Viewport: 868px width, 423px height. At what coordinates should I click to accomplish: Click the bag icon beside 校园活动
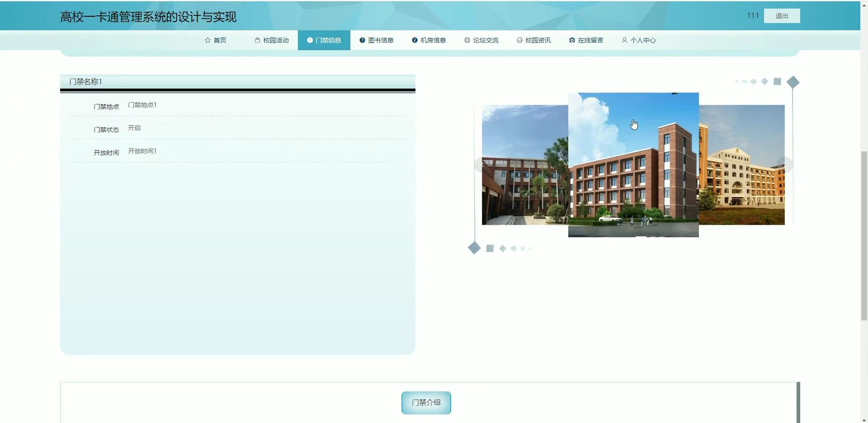257,40
